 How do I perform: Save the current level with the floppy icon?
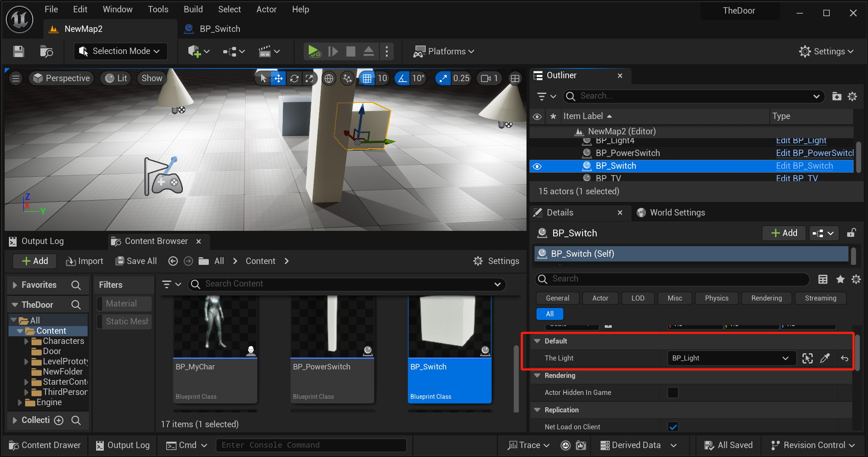(19, 51)
